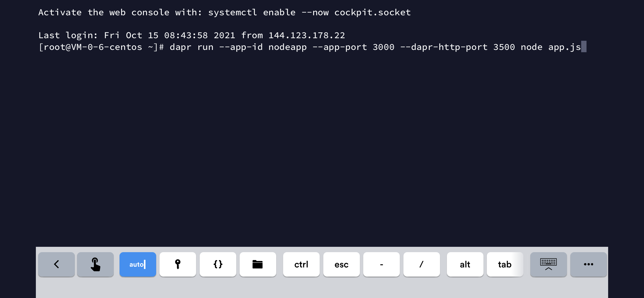Switch to the file browser view
Image resolution: width=644 pixels, height=298 pixels.
point(258,264)
